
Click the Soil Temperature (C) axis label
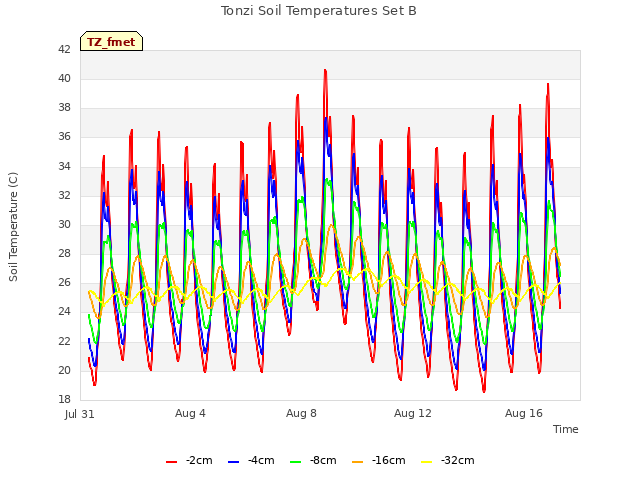point(13,227)
